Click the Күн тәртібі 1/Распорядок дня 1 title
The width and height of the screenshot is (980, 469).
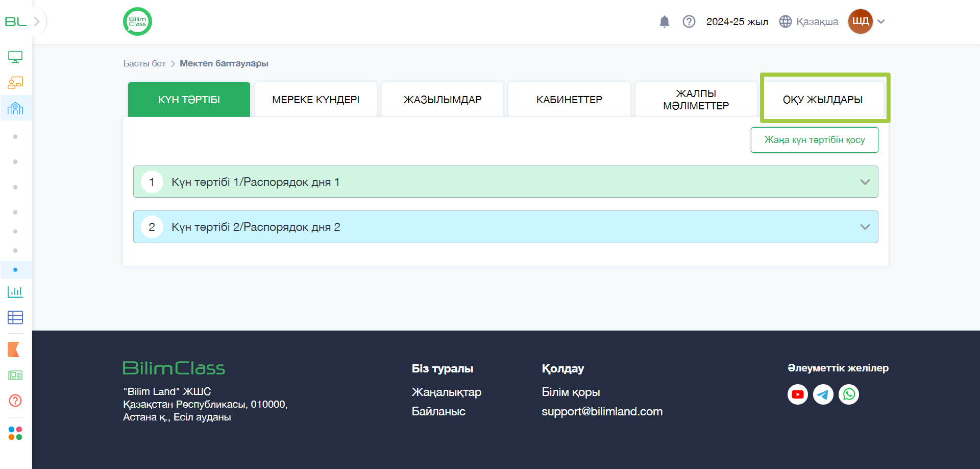pos(256,182)
